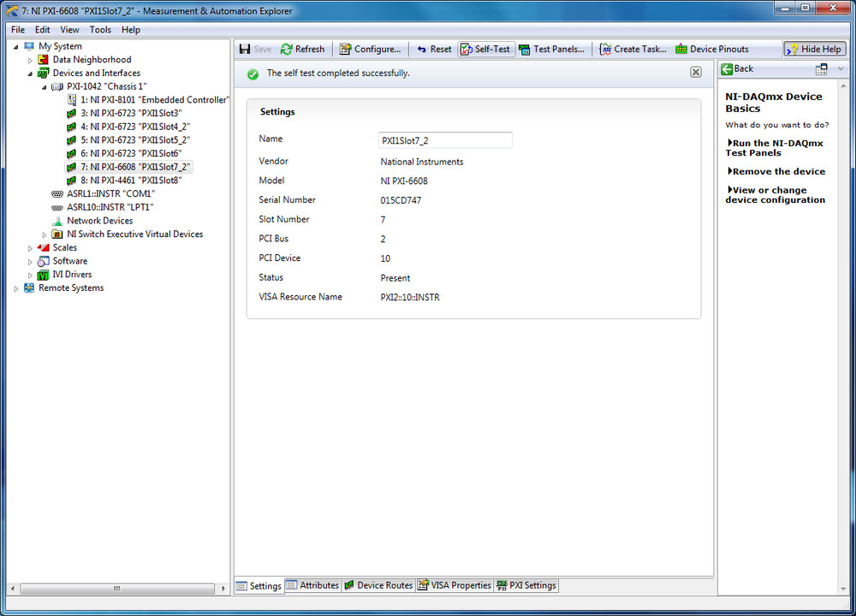Click help pane scroll up arrow
856x616 pixels.
click(843, 86)
